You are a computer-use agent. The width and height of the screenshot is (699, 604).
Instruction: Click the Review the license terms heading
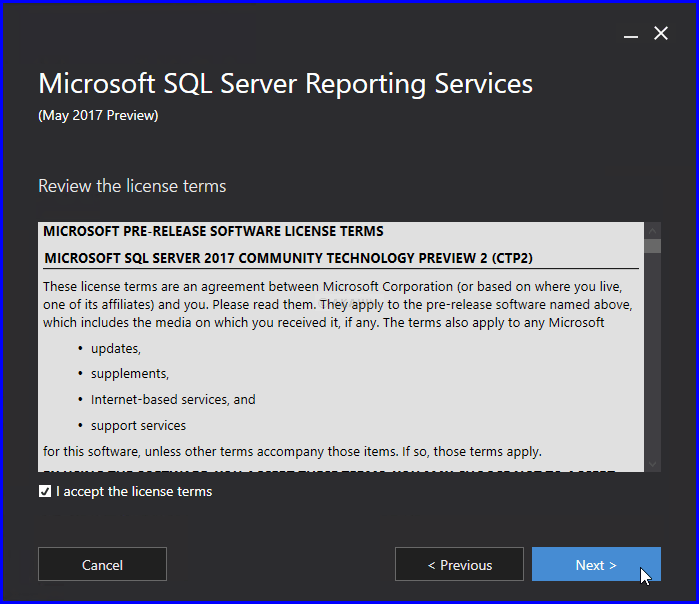[132, 186]
